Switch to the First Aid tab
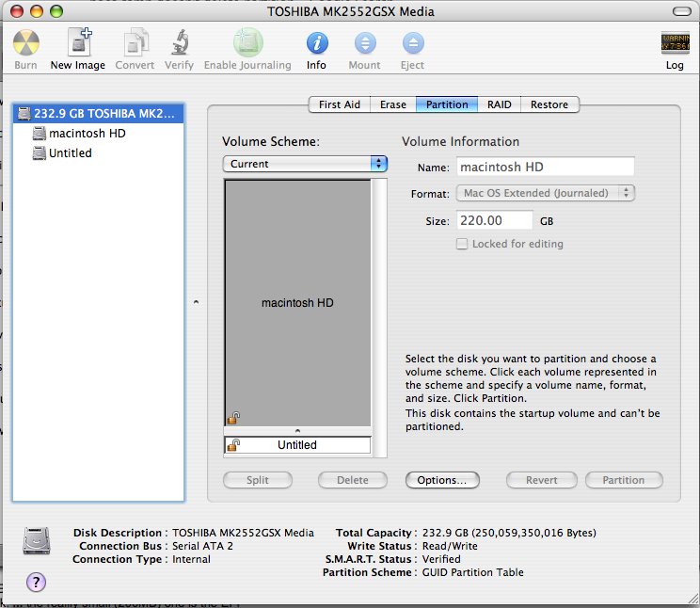Screen dimensions: 700x608 point(340,104)
